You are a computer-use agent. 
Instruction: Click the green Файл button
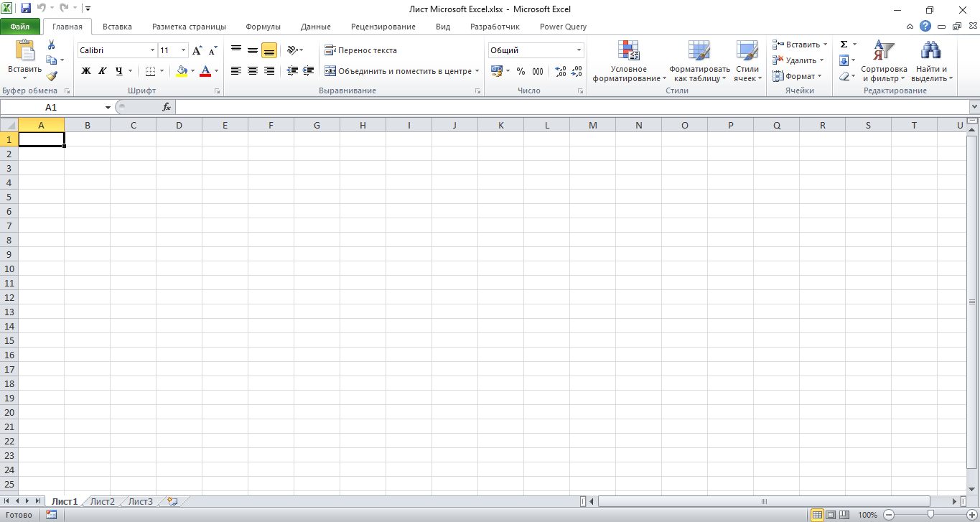click(x=20, y=27)
